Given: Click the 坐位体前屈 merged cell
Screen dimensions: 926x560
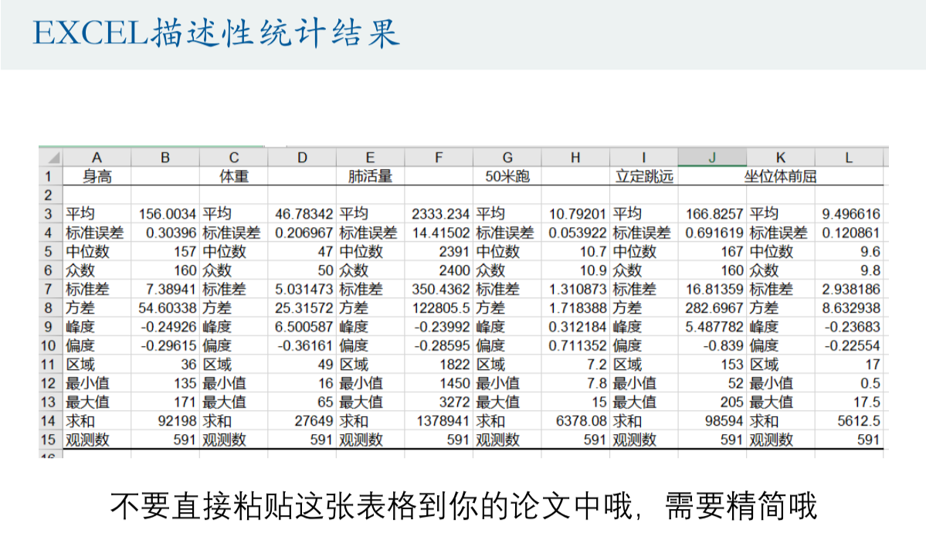Looking at the screenshot, I should pyautogui.click(x=781, y=176).
